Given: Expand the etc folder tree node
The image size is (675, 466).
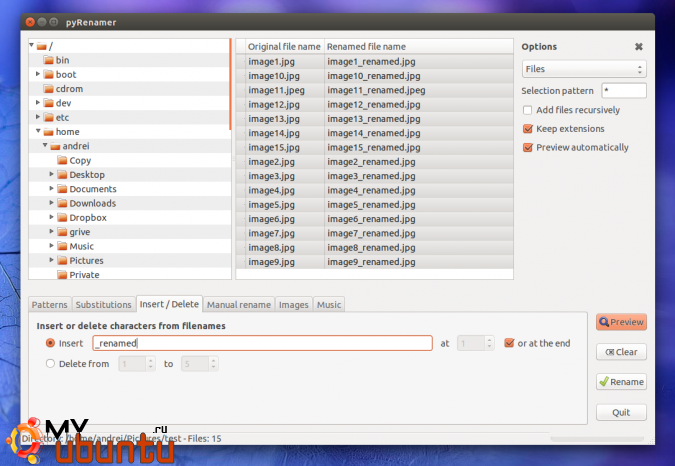Looking at the screenshot, I should pos(38,117).
